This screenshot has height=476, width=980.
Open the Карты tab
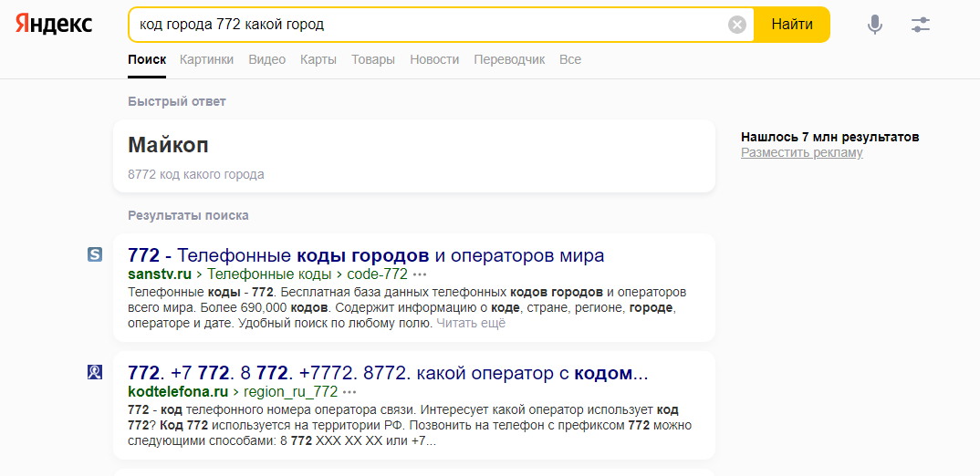(318, 60)
